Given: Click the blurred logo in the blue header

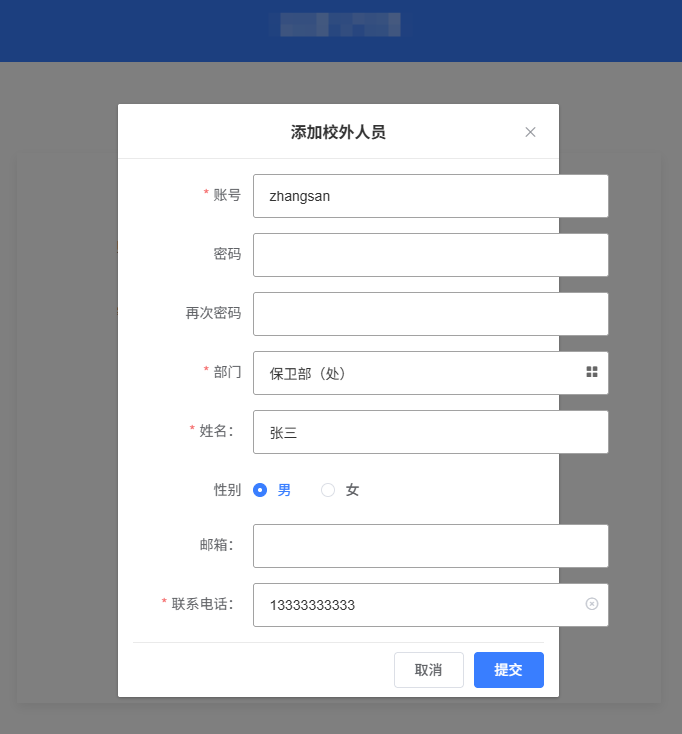Looking at the screenshot, I should point(340,24).
